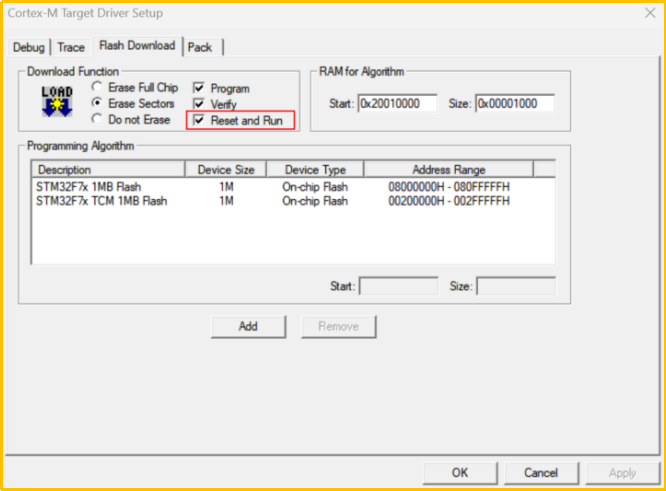The image size is (666, 491).
Task: Switch to the Debug tab
Action: [30, 47]
